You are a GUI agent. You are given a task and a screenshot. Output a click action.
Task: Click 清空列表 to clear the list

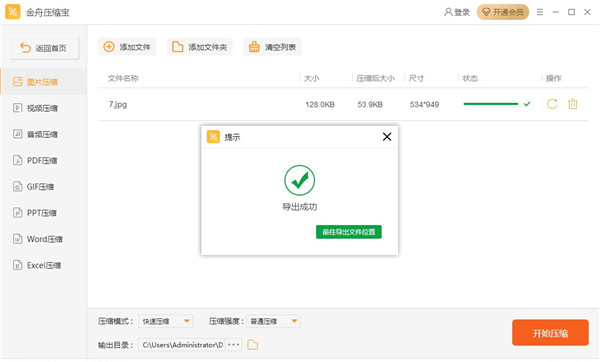[x=272, y=47]
